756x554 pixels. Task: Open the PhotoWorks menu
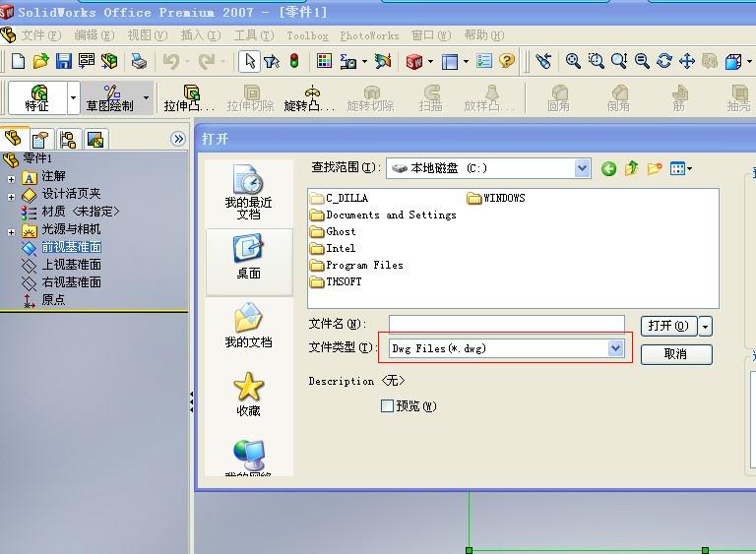point(369,35)
